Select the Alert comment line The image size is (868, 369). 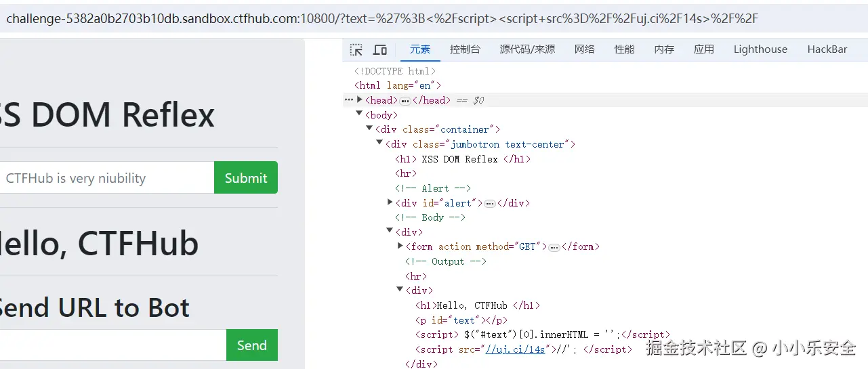coord(433,188)
